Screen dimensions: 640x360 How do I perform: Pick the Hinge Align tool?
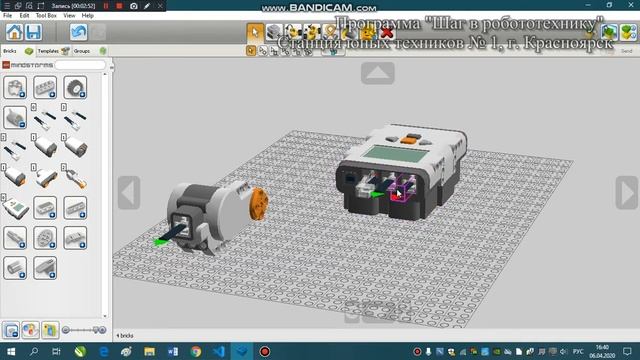312,32
